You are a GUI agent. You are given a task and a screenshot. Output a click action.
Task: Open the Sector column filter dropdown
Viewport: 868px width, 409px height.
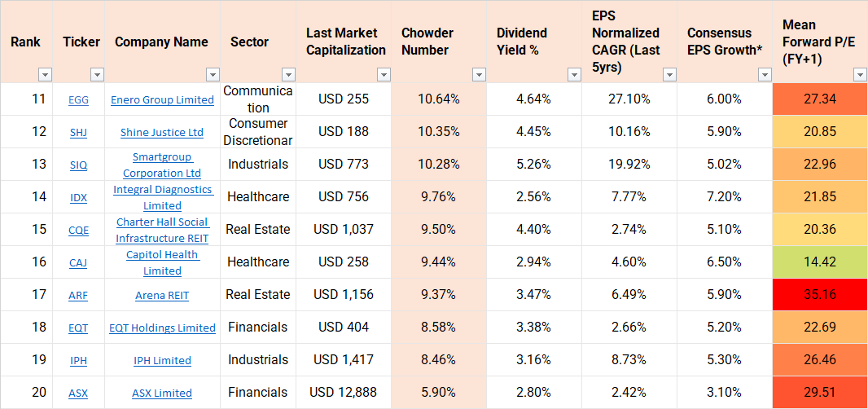tap(287, 75)
